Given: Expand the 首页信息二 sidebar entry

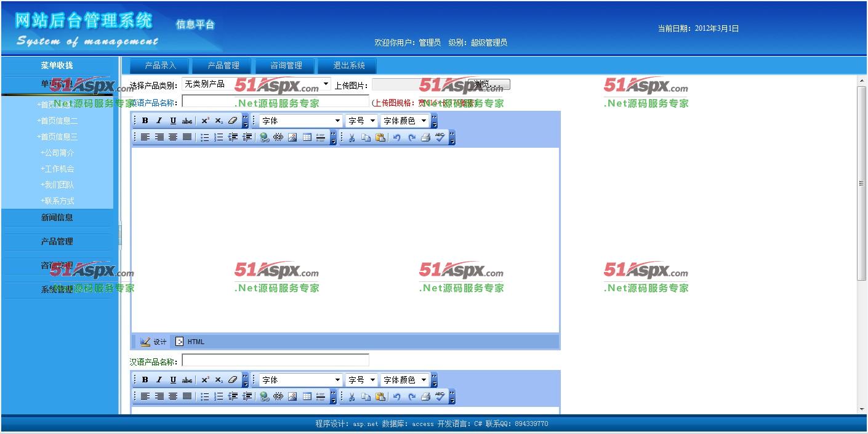Looking at the screenshot, I should coord(57,121).
